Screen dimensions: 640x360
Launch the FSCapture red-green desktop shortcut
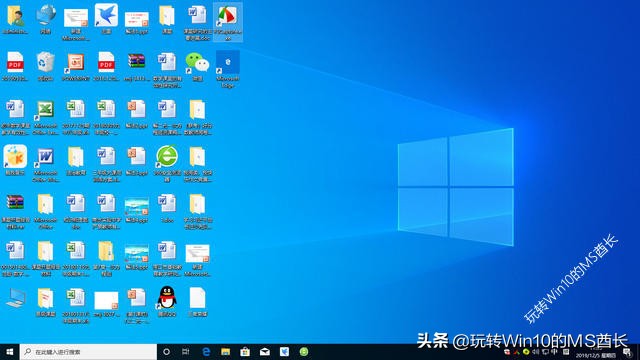click(x=228, y=21)
